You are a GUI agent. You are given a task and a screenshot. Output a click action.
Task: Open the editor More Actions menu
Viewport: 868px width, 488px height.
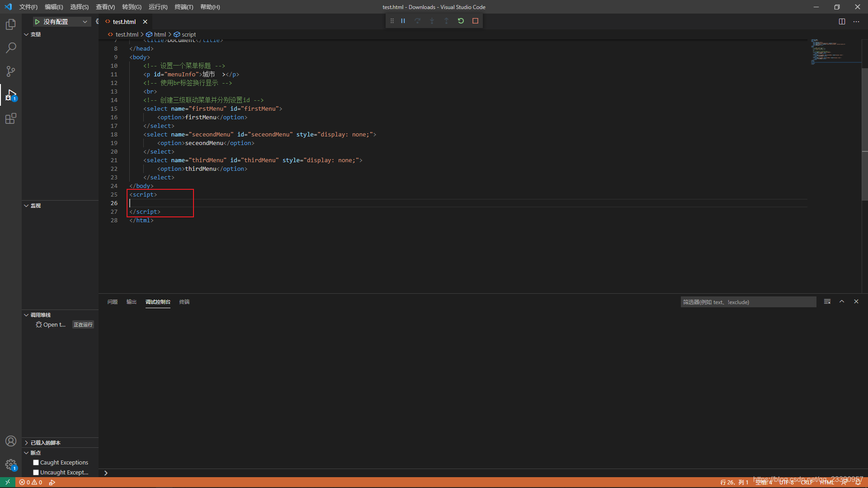tap(856, 22)
